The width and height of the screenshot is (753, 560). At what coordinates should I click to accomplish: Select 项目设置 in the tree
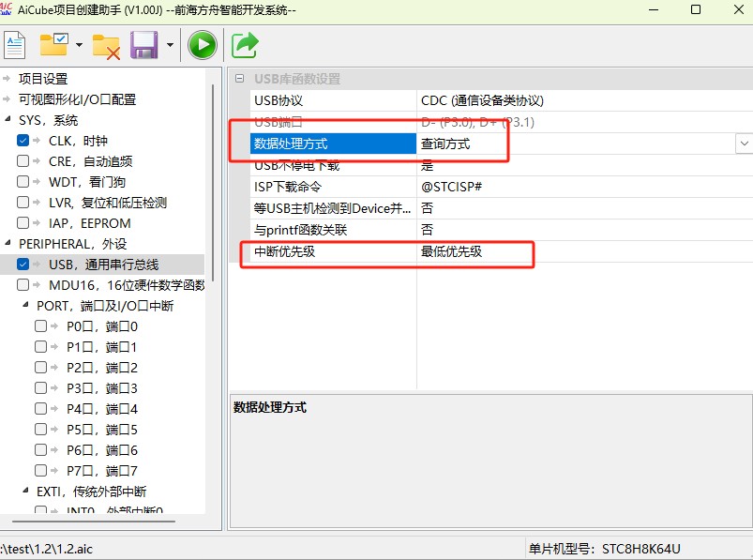point(43,79)
